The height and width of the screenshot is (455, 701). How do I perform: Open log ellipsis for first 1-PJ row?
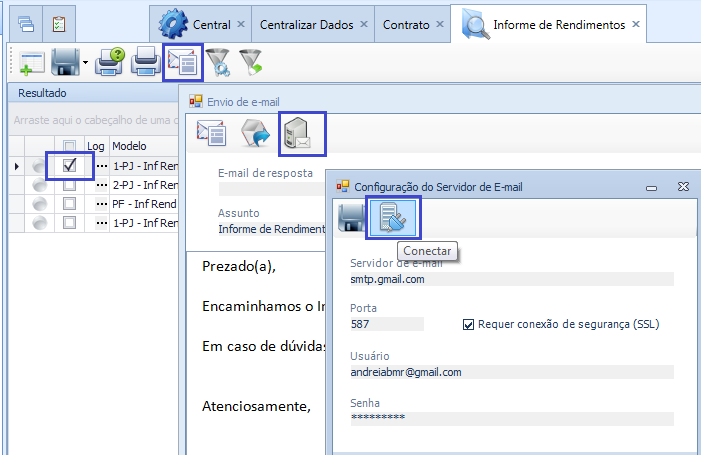(102, 166)
